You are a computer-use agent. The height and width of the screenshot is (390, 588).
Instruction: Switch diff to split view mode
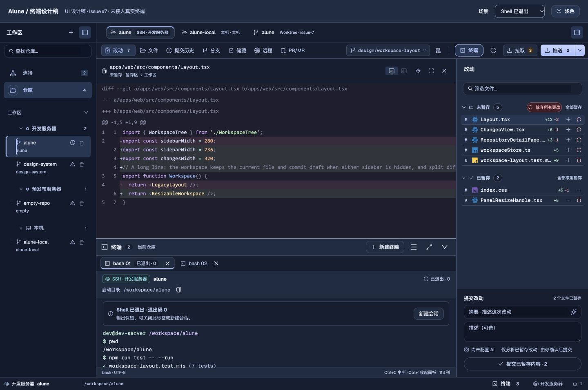coord(404,71)
